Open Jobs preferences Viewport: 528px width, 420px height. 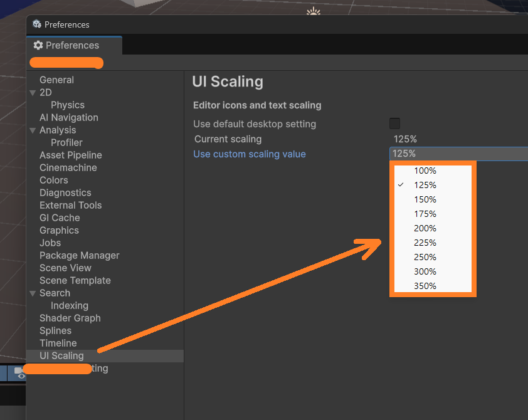[x=50, y=243]
